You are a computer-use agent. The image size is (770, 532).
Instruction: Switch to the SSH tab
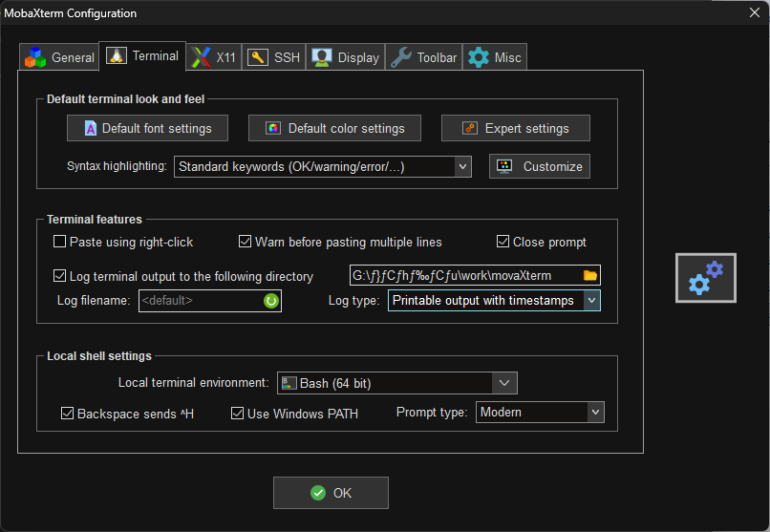coord(273,57)
